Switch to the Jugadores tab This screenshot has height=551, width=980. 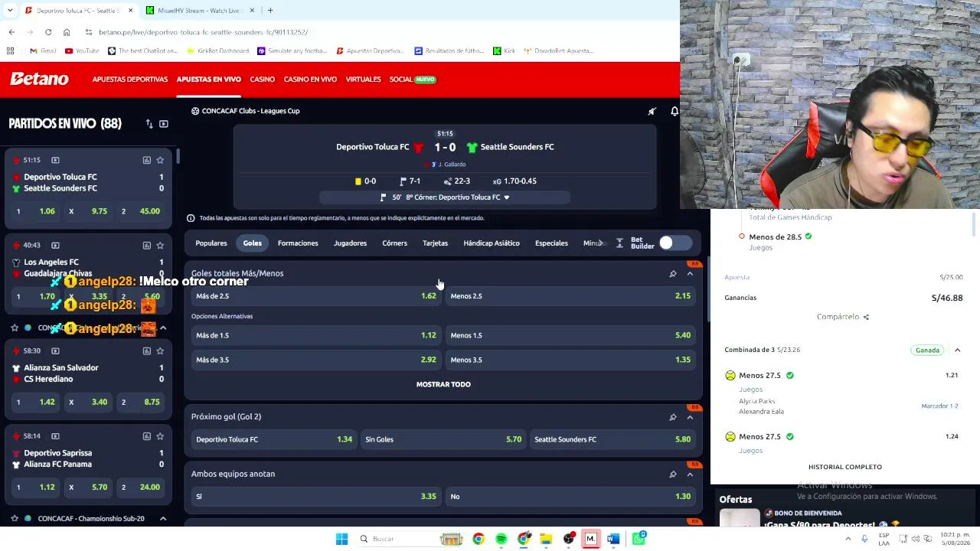[350, 243]
